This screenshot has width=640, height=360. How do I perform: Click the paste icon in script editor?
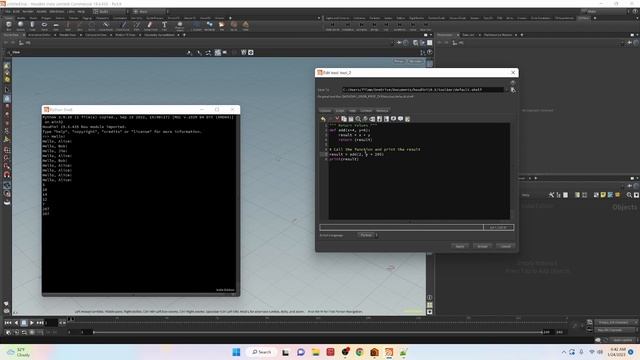(351, 119)
